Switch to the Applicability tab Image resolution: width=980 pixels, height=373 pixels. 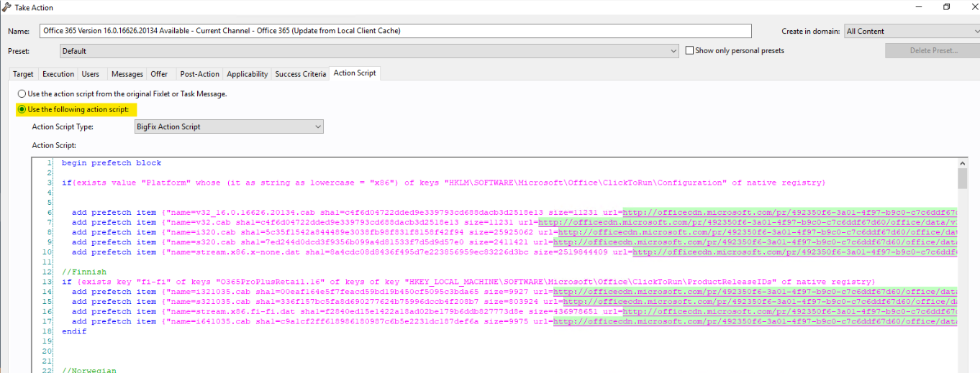pyautogui.click(x=248, y=74)
